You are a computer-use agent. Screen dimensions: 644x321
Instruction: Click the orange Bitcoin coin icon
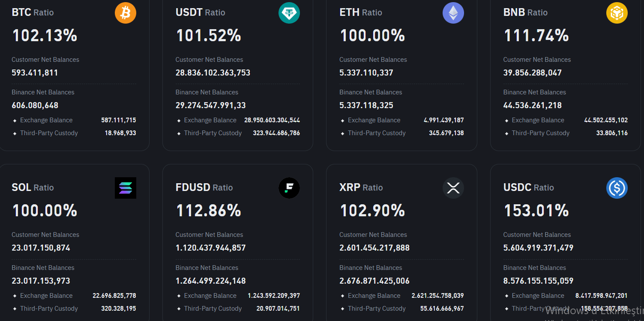pyautogui.click(x=126, y=13)
